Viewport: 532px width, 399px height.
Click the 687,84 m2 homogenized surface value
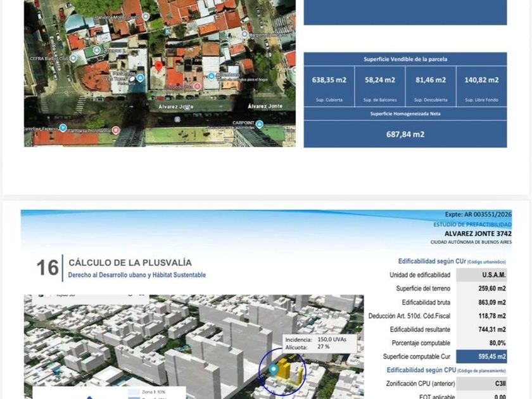point(405,134)
